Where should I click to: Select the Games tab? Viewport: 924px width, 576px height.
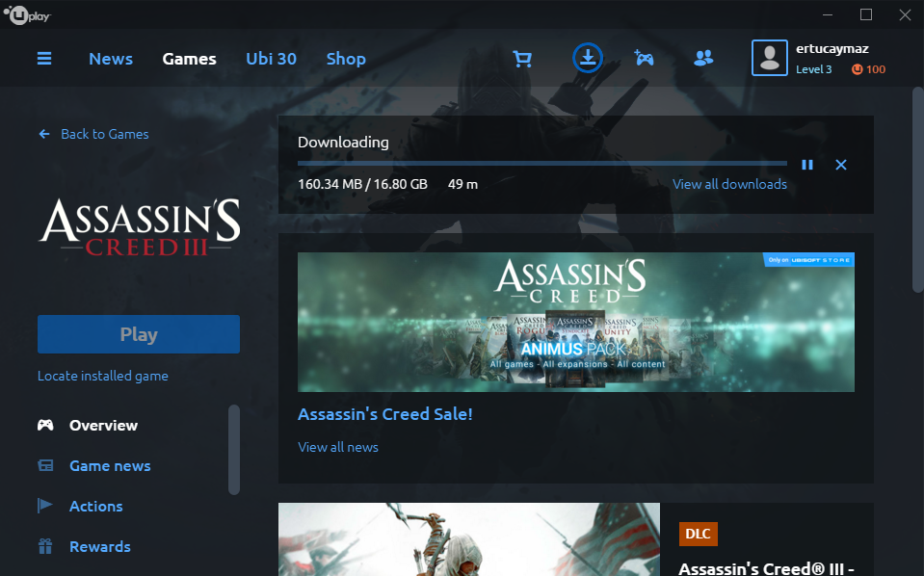189,59
